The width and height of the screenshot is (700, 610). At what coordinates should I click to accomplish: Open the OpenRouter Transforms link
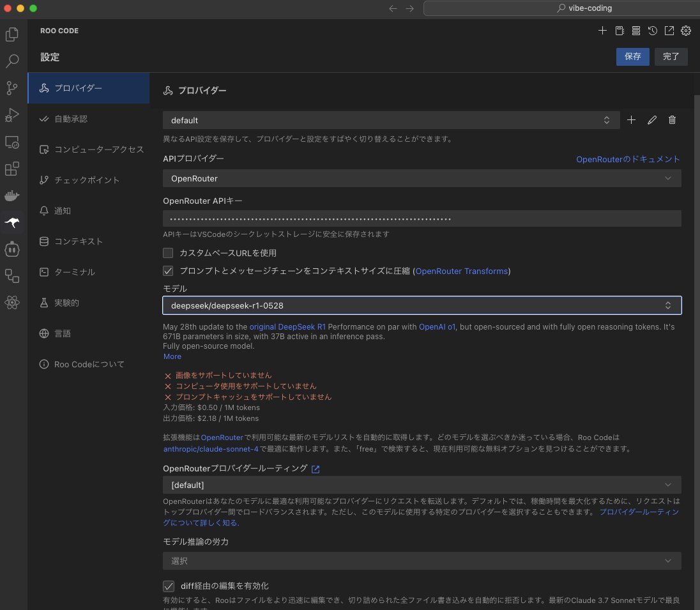tap(462, 271)
